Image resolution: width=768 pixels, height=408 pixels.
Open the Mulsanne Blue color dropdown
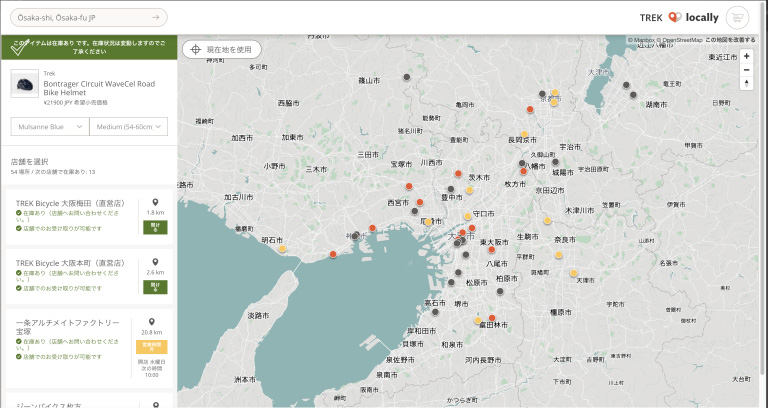point(49,126)
